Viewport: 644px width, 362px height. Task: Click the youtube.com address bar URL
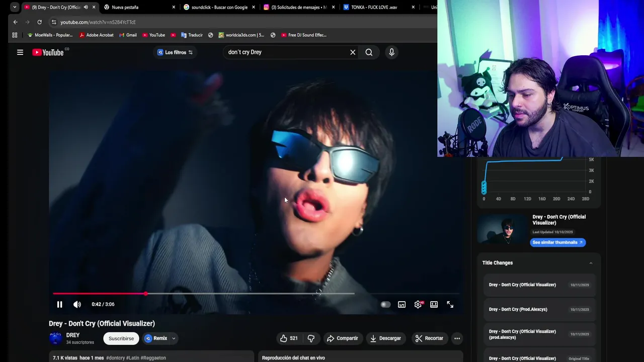pos(98,22)
